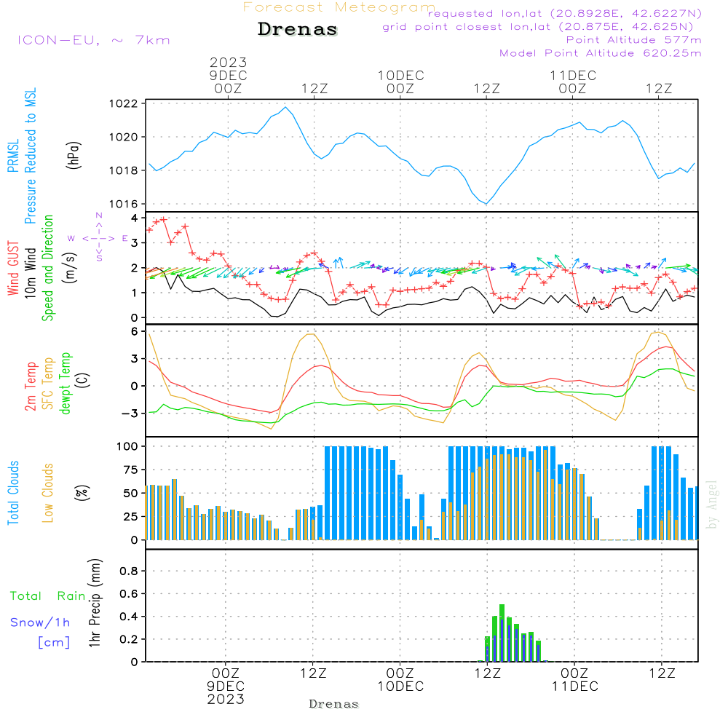Click the 1022 pressure tick value
728x728 pixels.
pyautogui.click(x=124, y=103)
